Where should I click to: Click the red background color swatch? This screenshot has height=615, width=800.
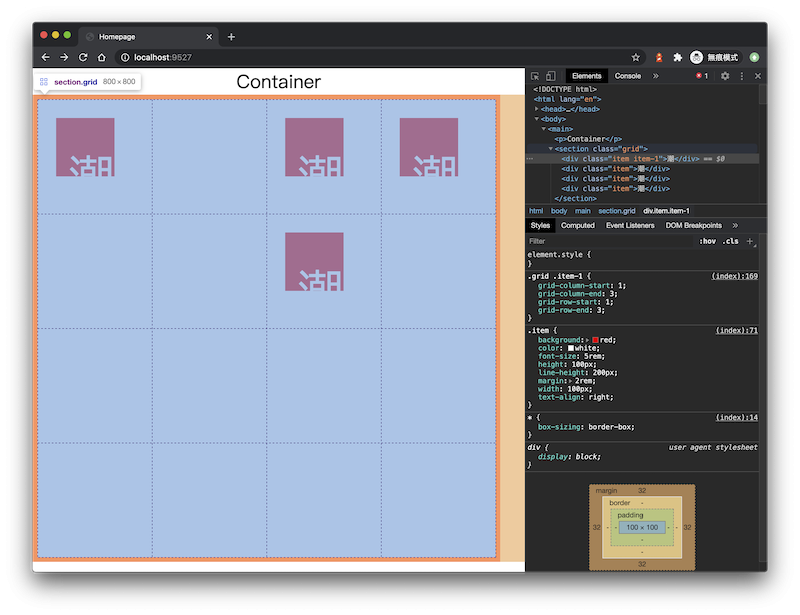[595, 340]
